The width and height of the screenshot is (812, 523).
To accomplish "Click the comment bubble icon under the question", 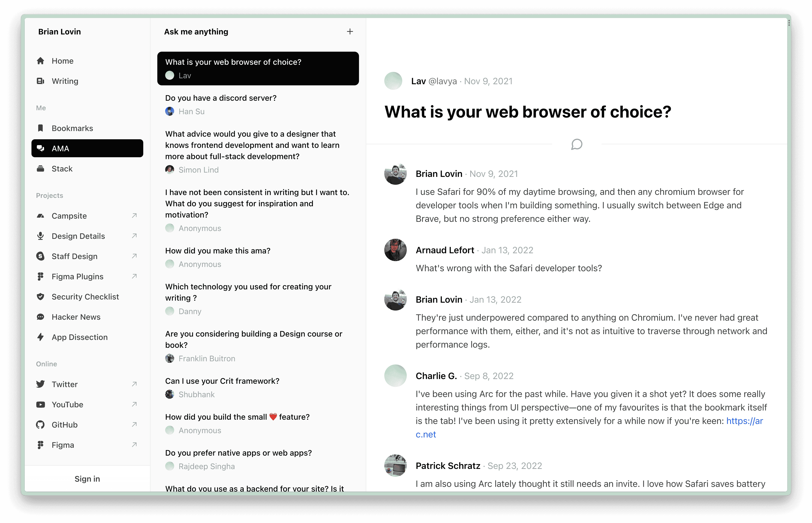I will 577,144.
